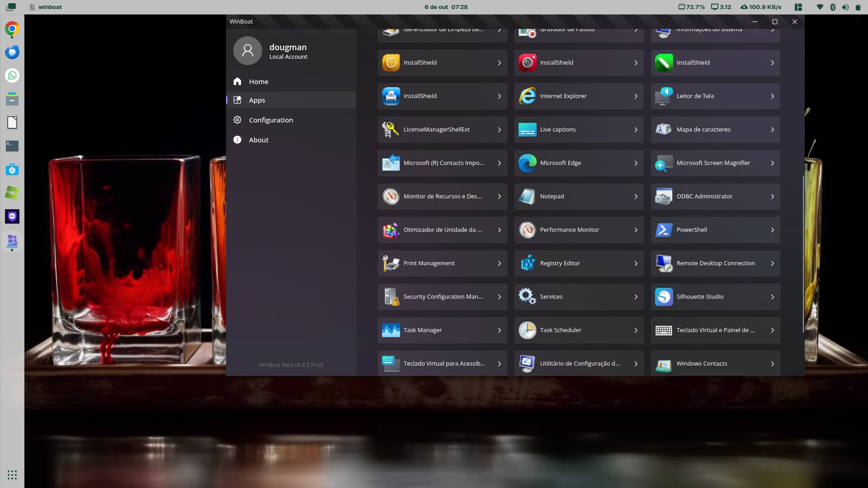The image size is (868, 488).
Task: Click the Task Scheduler clock icon
Action: [x=527, y=330]
